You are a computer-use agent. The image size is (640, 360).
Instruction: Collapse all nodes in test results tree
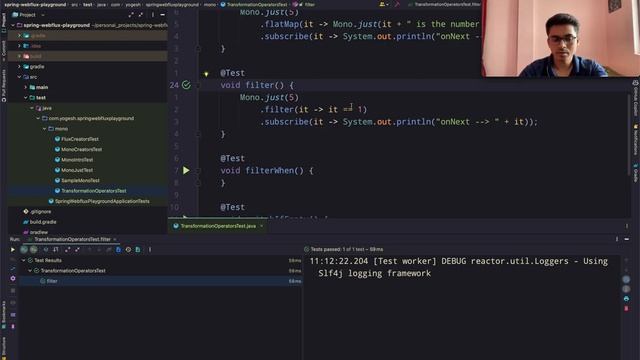click(77, 249)
